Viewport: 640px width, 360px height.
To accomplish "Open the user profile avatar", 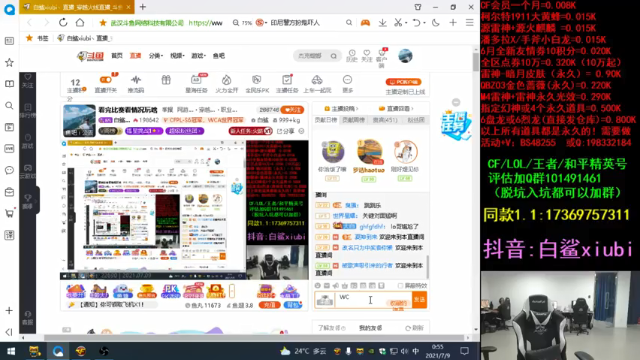I will point(405,56).
